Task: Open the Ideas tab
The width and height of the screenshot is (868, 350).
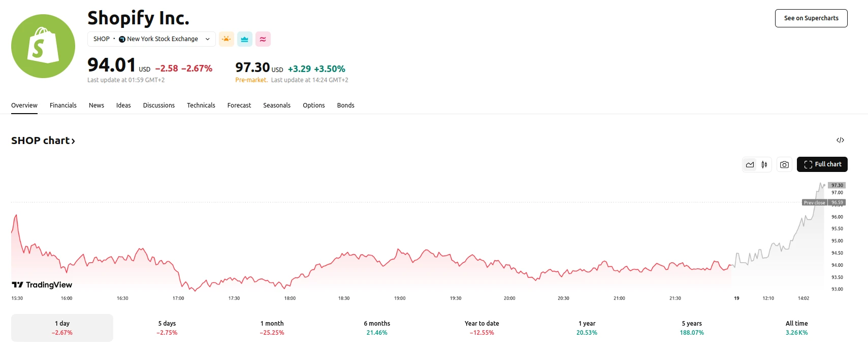Action: tap(123, 106)
